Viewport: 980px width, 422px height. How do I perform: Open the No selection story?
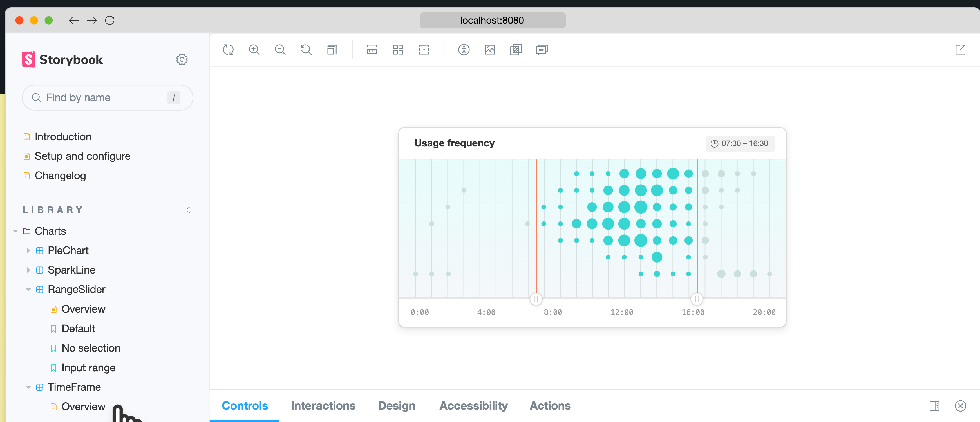coord(91,348)
